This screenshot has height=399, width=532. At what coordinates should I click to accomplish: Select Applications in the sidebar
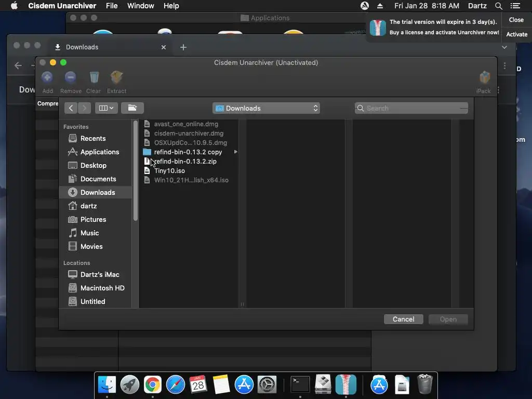[96, 152]
